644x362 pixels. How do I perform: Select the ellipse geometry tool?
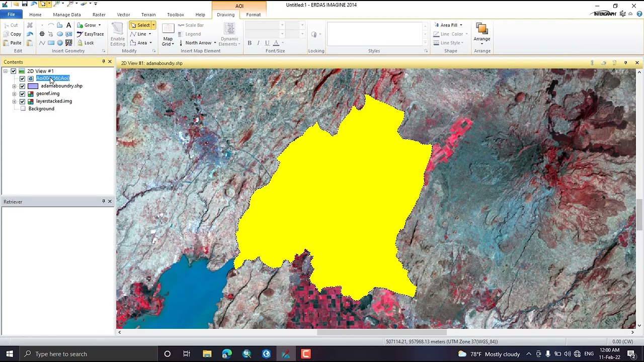pyautogui.click(x=60, y=34)
